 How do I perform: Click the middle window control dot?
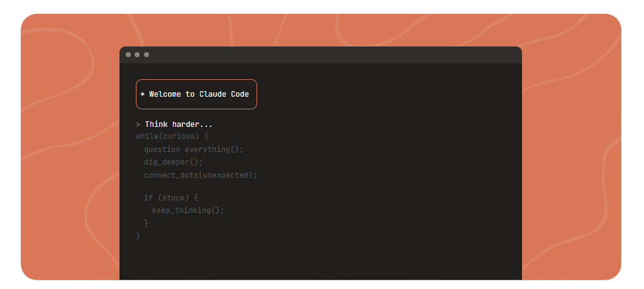[x=137, y=55]
